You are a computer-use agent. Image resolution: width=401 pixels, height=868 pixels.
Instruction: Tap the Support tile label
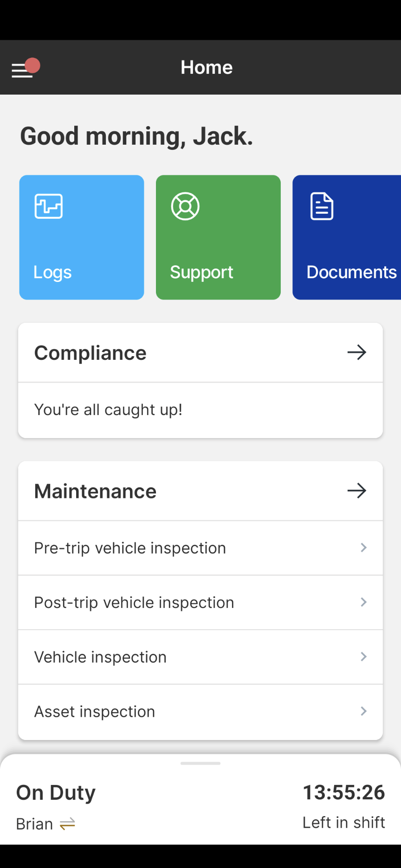coord(201,272)
